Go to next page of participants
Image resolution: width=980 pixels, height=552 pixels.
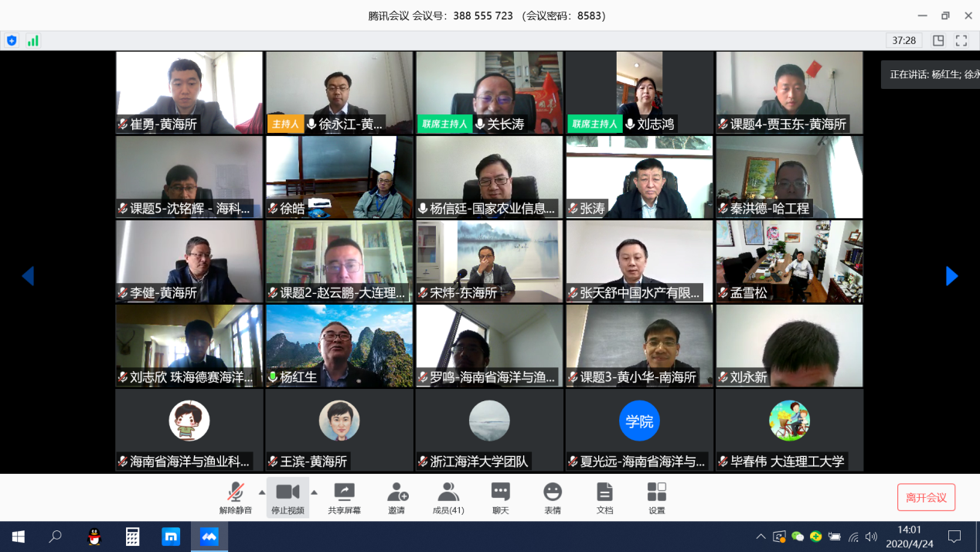(x=952, y=276)
